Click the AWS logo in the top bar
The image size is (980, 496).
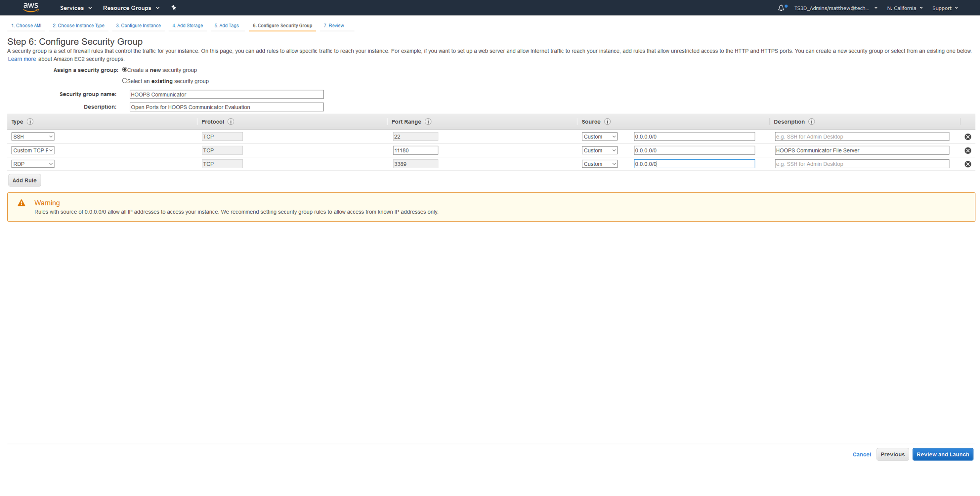tap(31, 7)
